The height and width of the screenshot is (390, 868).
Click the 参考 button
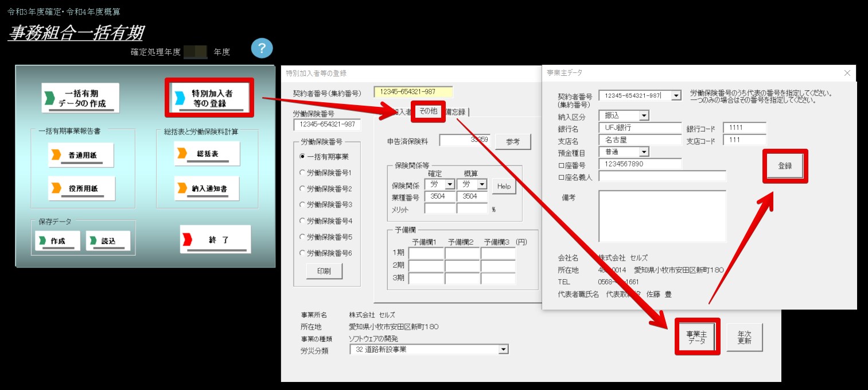coord(513,142)
